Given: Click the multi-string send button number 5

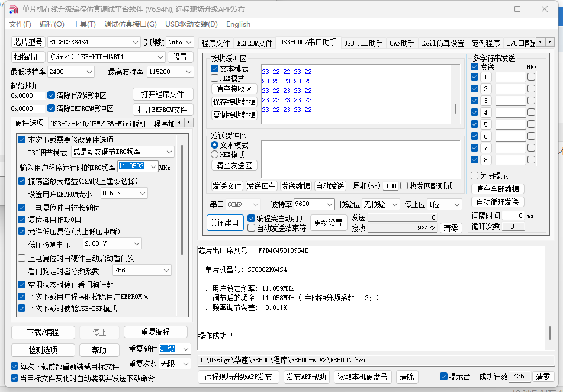Looking at the screenshot, I should tap(485, 124).
